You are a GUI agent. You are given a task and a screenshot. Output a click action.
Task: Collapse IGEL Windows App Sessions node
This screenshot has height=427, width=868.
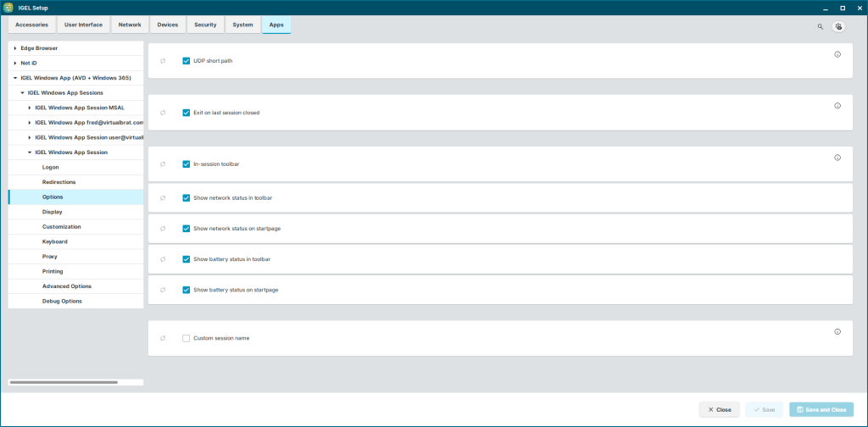coord(23,92)
